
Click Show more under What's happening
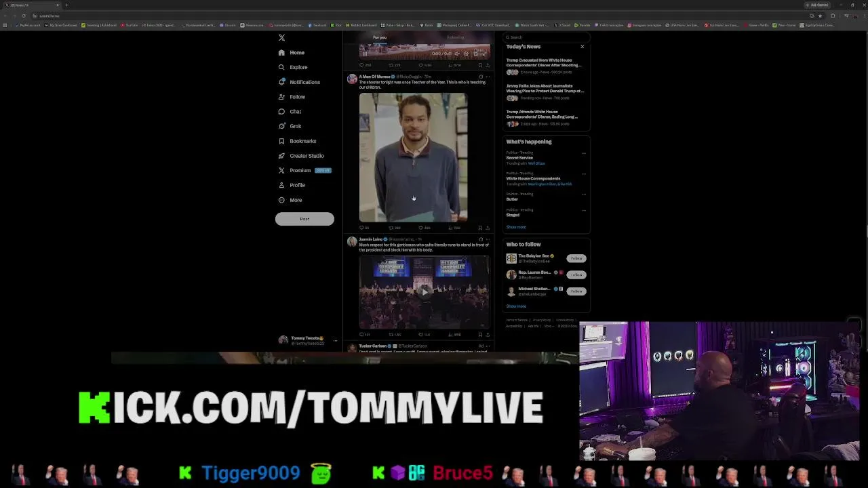pos(516,227)
